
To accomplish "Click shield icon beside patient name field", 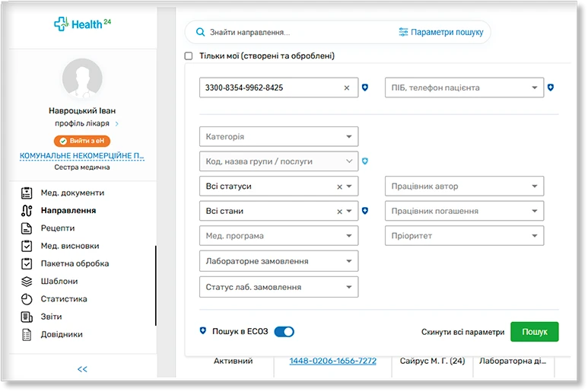I will 551,88.
